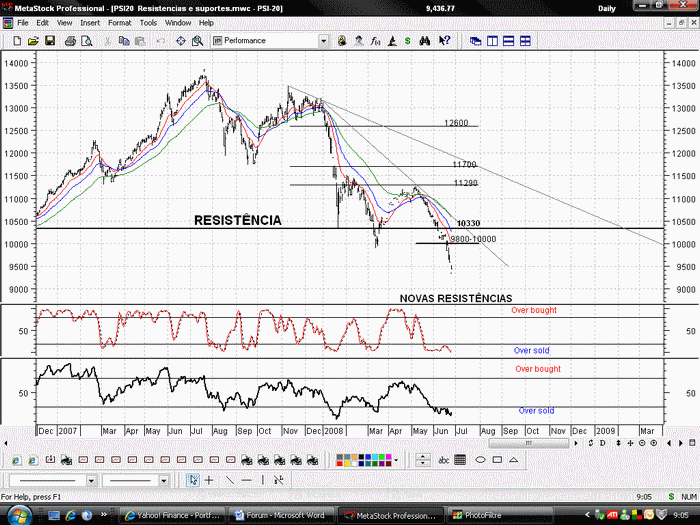Image resolution: width=700 pixels, height=525 pixels.
Task: Toggle the arrow pointer select mode
Action: click(x=193, y=480)
